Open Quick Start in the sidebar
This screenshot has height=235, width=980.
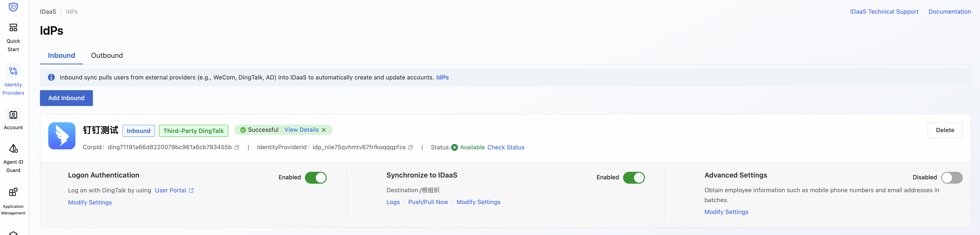tap(13, 37)
